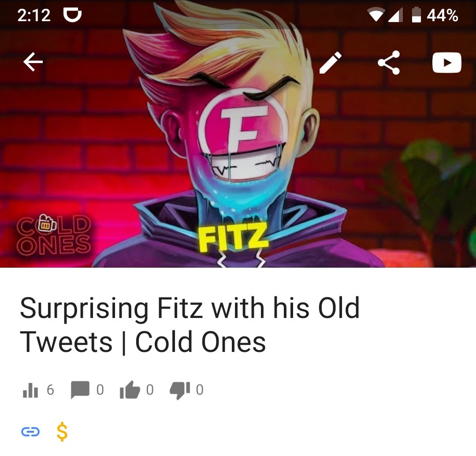Viewport: 476px width, 456px height.
Task: Open the pencil edit icon
Action: point(330,62)
